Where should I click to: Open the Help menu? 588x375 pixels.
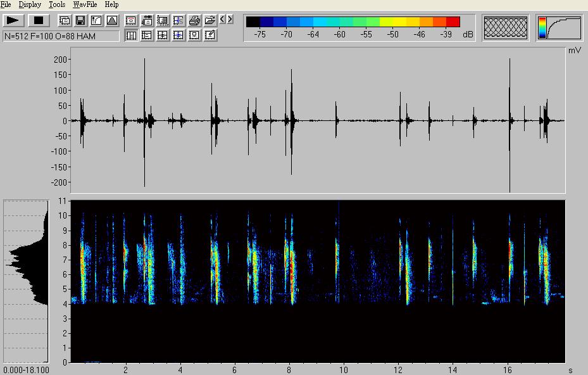[111, 4]
